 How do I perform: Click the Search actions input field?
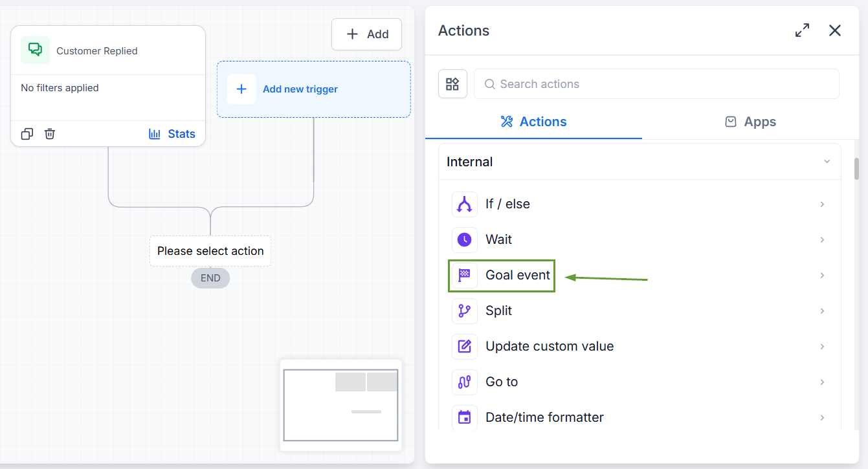pos(656,84)
